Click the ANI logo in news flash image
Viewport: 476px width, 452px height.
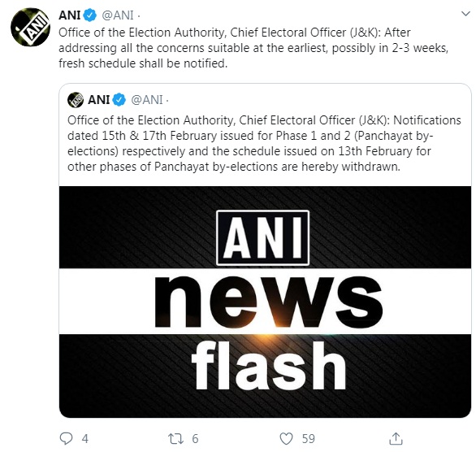(263, 238)
